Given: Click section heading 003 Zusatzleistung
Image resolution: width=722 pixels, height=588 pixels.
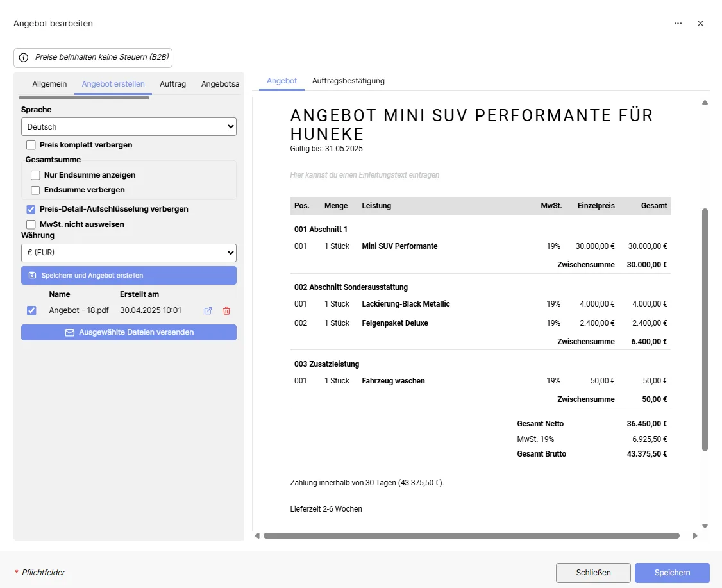Looking at the screenshot, I should coord(326,364).
